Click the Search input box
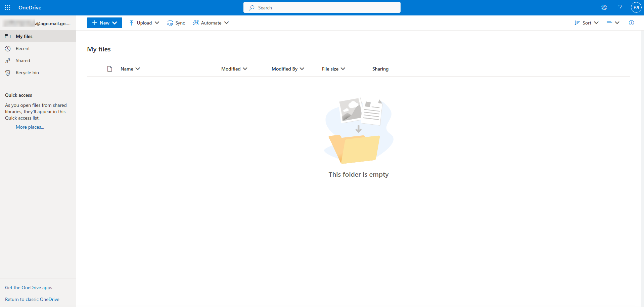 [x=322, y=7]
